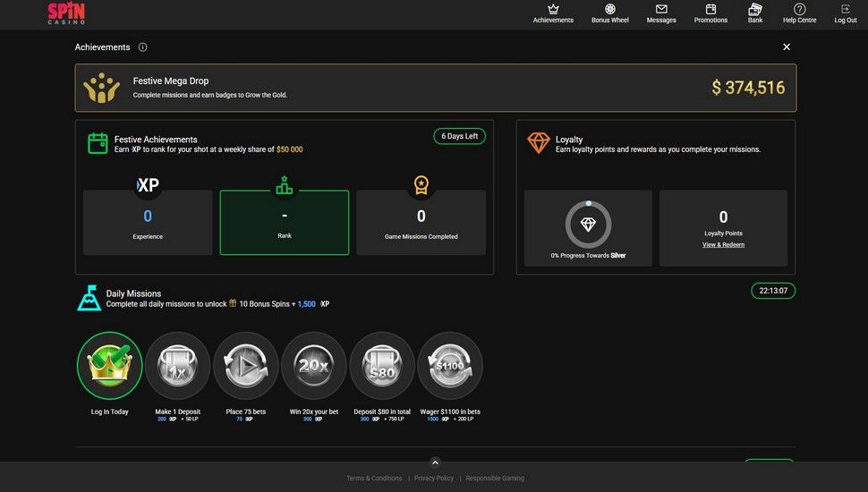Open the Privacy Policy footer link
The height and width of the screenshot is (492, 868).
click(434, 479)
